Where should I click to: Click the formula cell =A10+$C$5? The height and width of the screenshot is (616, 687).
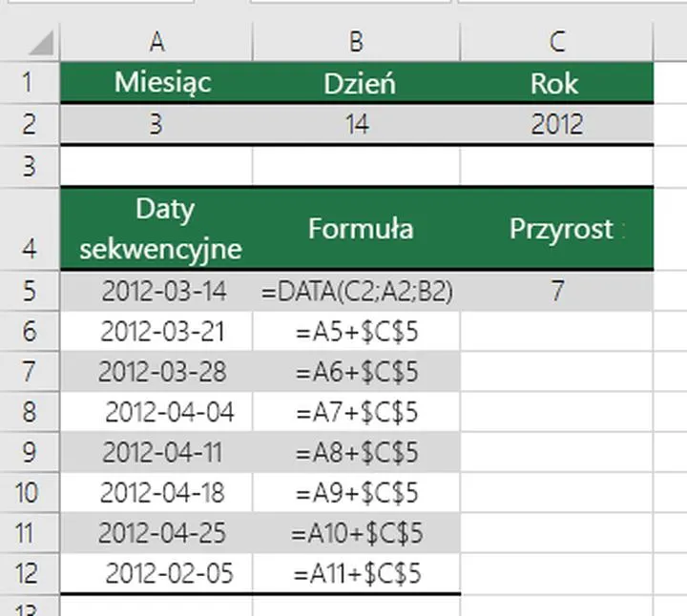(356, 533)
